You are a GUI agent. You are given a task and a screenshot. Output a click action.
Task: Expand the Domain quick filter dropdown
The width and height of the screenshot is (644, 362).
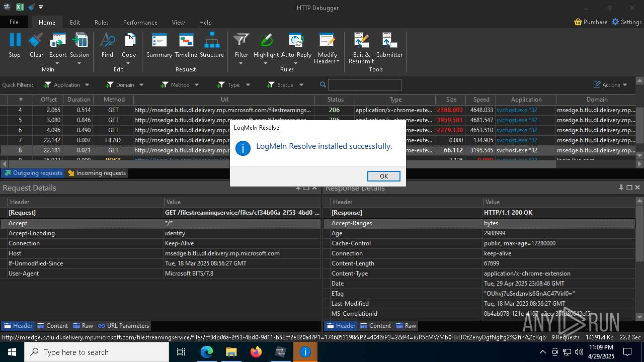pos(141,85)
